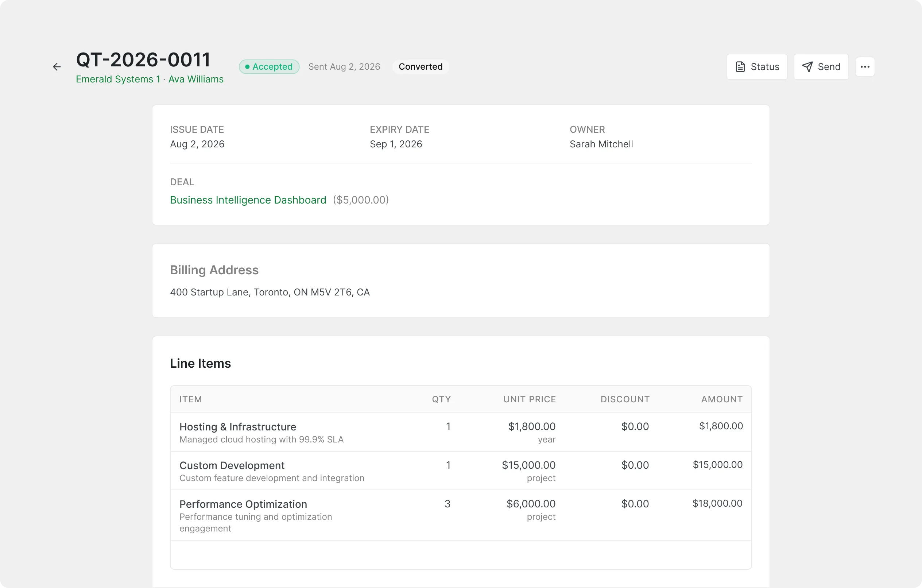922x588 pixels.
Task: Open the Emerald Systems 1 company link
Action: (118, 79)
